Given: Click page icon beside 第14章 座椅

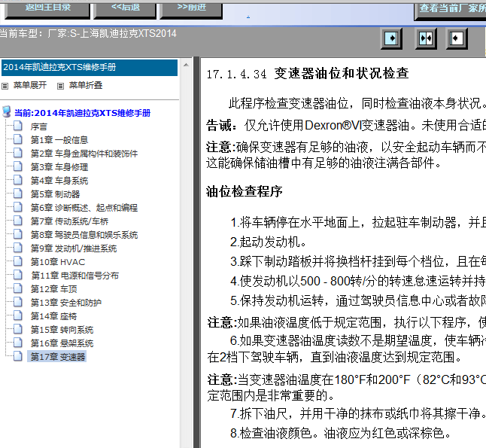Looking at the screenshot, I should pos(18,315).
